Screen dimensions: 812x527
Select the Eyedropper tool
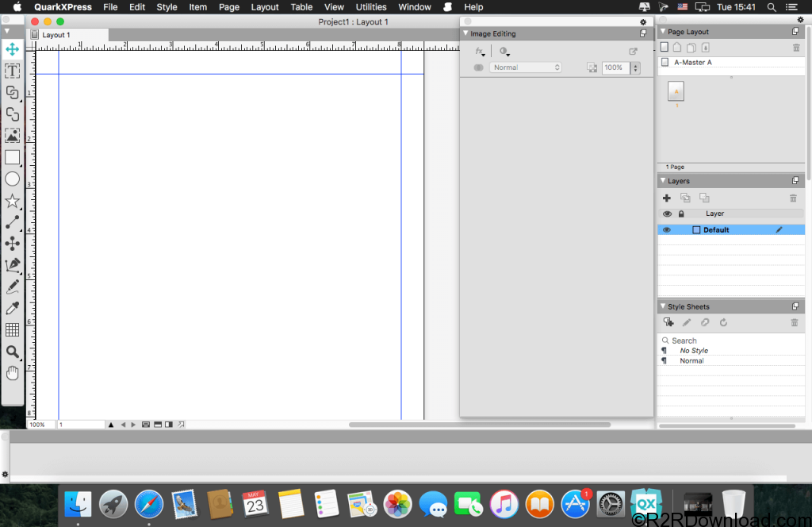click(13, 308)
